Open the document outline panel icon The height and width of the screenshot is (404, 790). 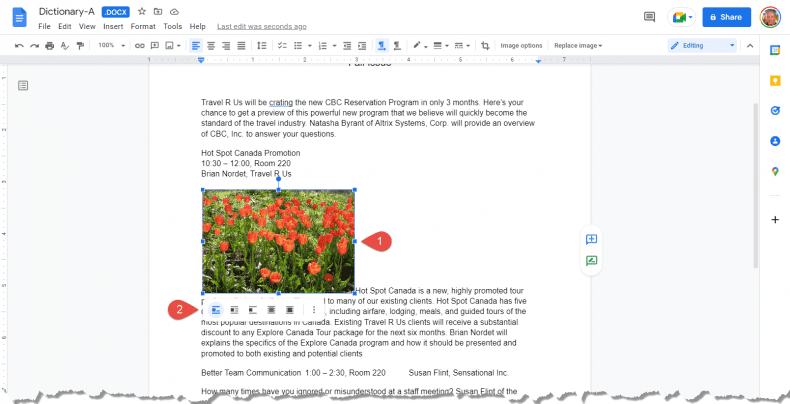(23, 86)
